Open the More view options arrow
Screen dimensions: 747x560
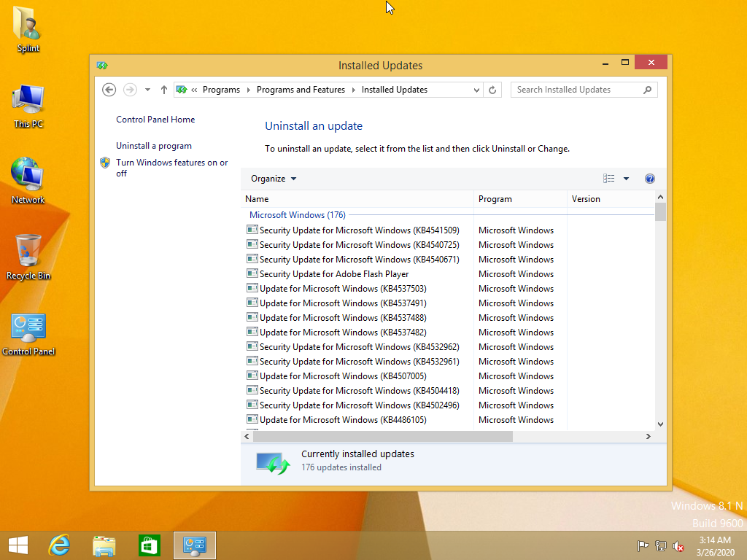[627, 179]
